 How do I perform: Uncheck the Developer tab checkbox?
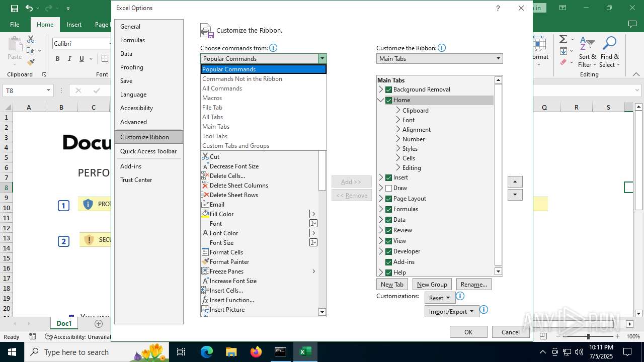(x=388, y=251)
